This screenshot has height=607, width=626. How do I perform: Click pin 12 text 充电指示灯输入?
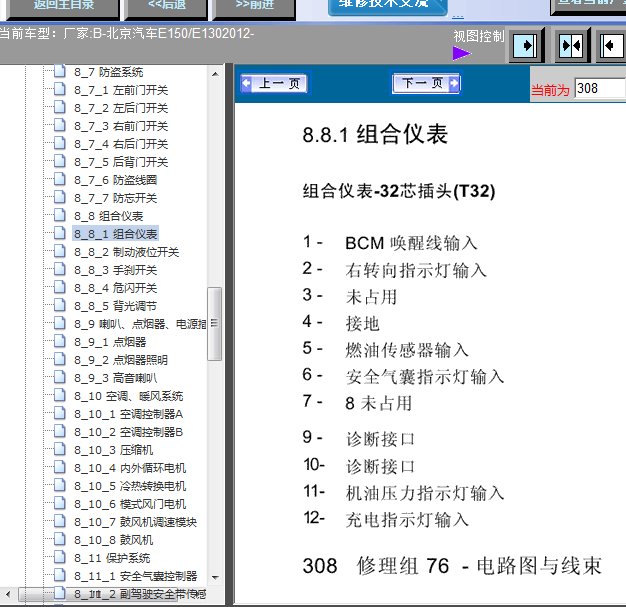click(x=407, y=520)
